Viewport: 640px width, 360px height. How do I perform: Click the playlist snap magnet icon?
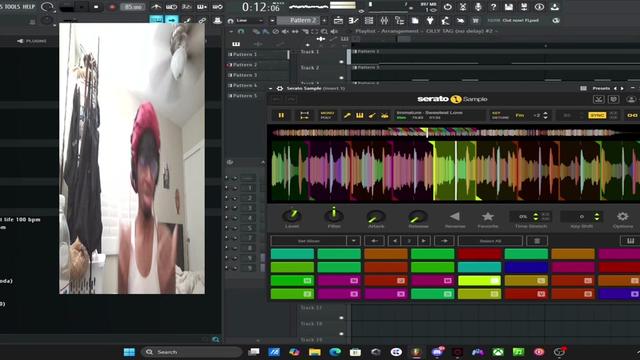[x=241, y=31]
